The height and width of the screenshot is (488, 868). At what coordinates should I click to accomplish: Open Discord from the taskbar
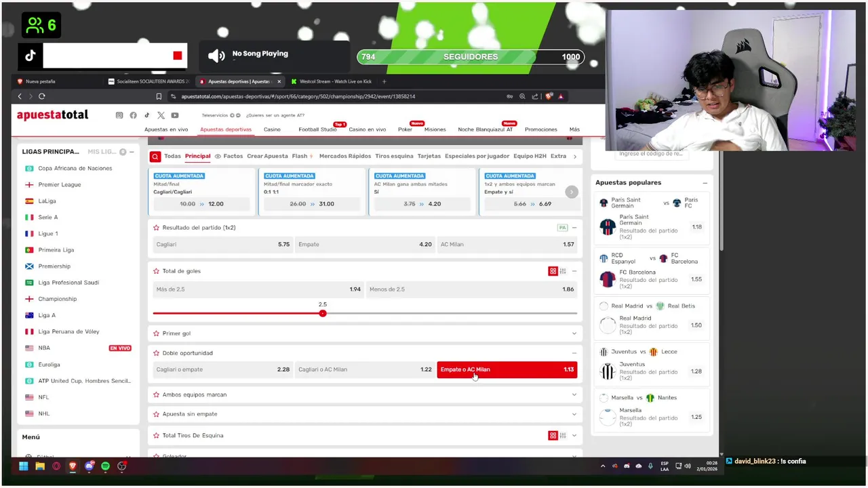pyautogui.click(x=89, y=466)
